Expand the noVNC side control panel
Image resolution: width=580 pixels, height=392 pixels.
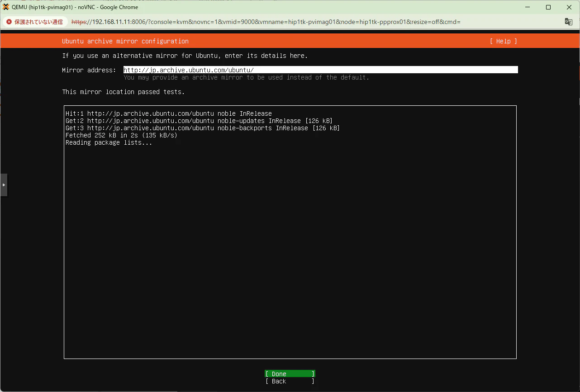pyautogui.click(x=4, y=185)
